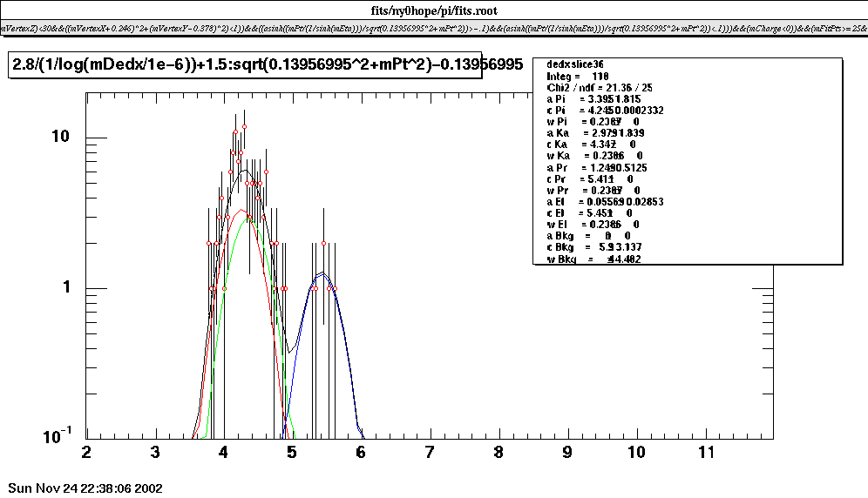Click the peak of the blue fit curve
The image size is (868, 498).
pos(322,275)
